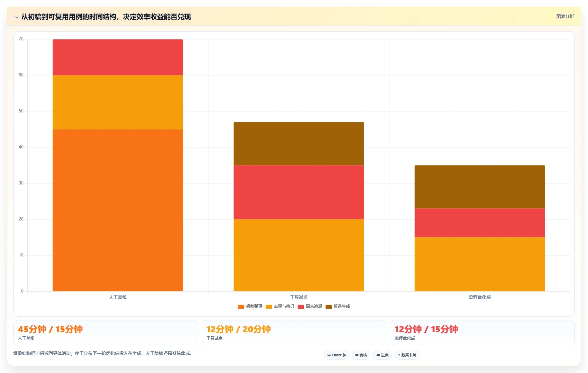This screenshot has height=373, width=588.
Task: Click the 45分钟 / 15分钟 stat value
Action: click(x=50, y=329)
